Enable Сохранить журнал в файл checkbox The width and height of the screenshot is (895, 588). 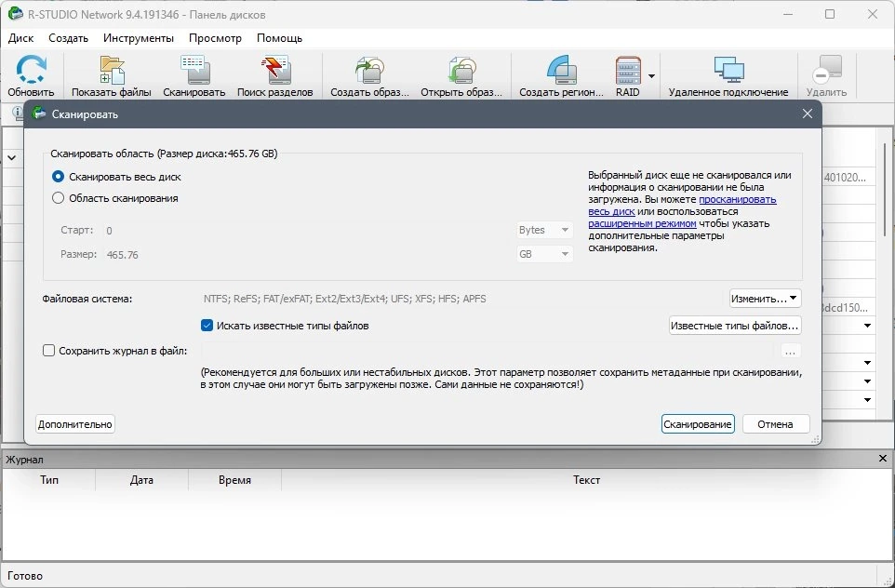pyautogui.click(x=48, y=351)
